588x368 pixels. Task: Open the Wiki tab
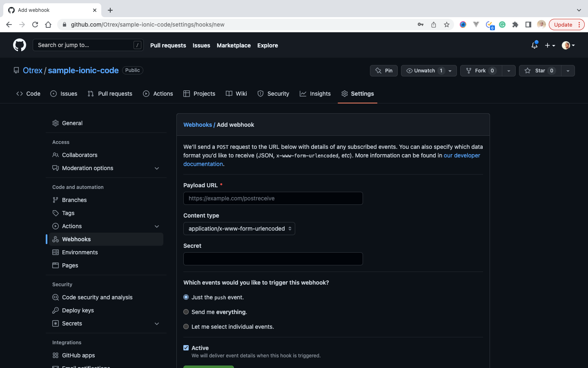point(236,94)
